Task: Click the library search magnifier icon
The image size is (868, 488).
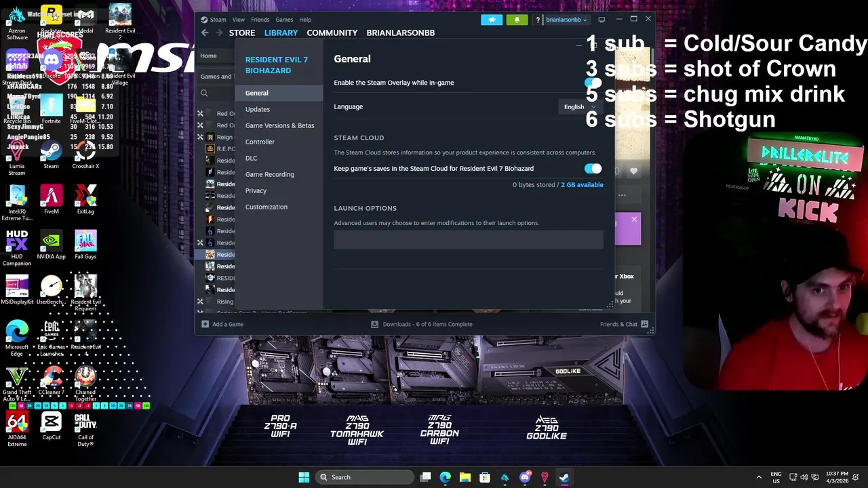Action: tap(204, 94)
